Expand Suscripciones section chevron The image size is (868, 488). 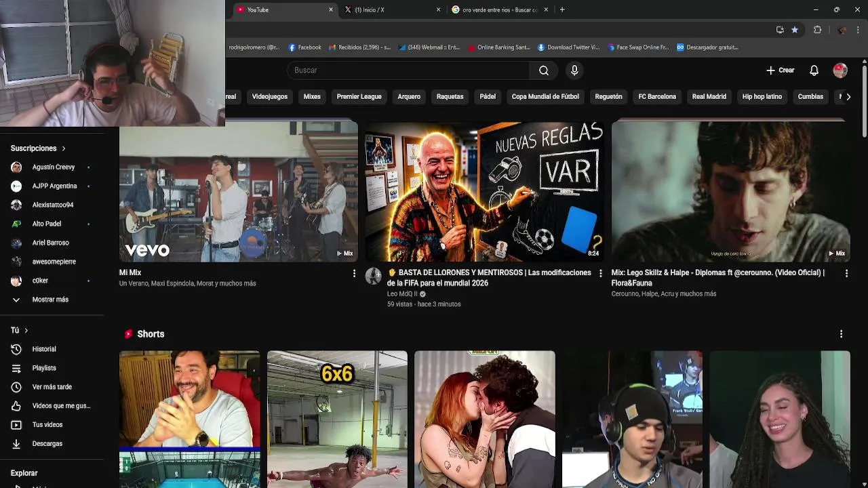64,148
